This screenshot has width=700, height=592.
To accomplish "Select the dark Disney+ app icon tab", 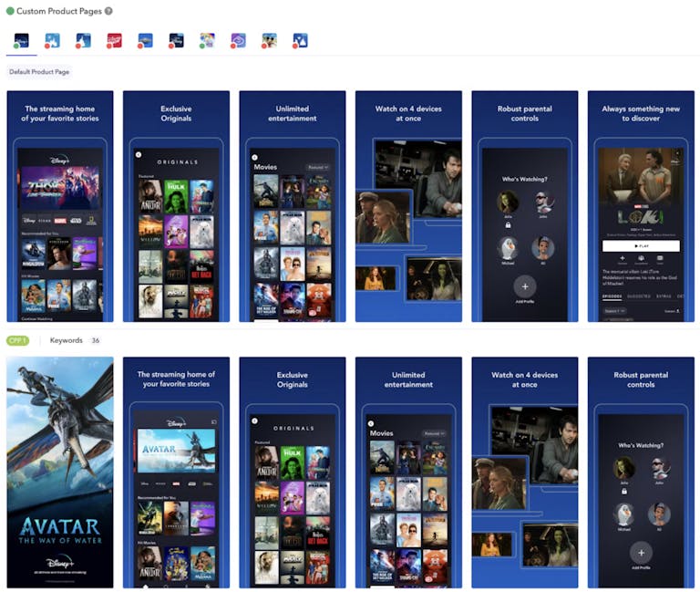I will tap(22, 40).
